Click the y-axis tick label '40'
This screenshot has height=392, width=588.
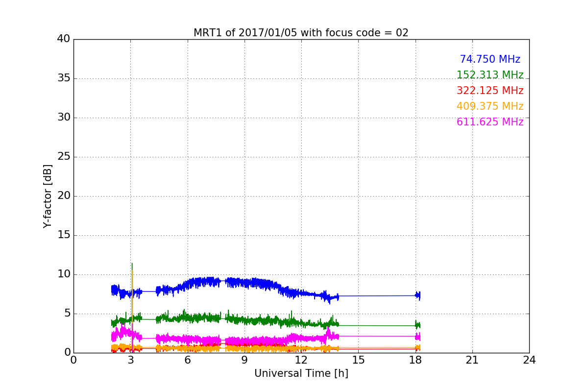[x=64, y=39]
